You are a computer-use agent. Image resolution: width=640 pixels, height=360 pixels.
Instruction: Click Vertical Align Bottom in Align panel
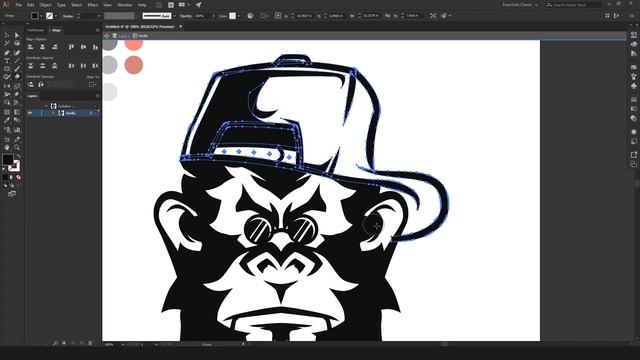pos(95,47)
